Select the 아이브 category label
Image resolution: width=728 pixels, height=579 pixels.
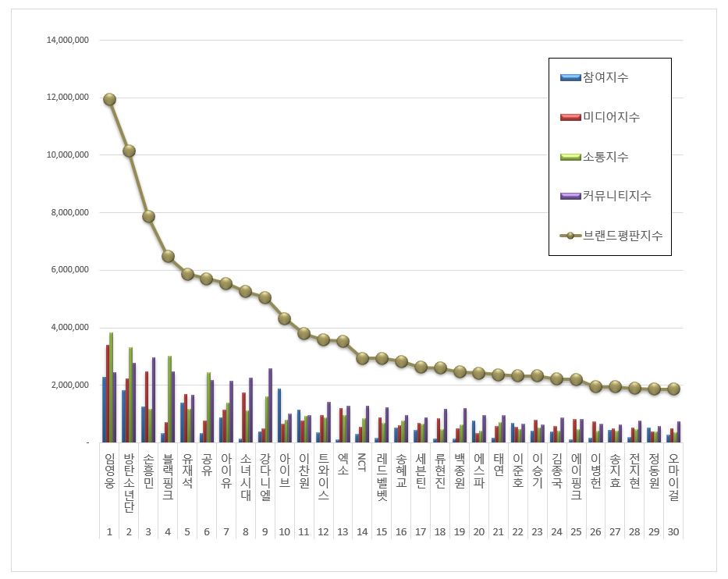tap(285, 471)
